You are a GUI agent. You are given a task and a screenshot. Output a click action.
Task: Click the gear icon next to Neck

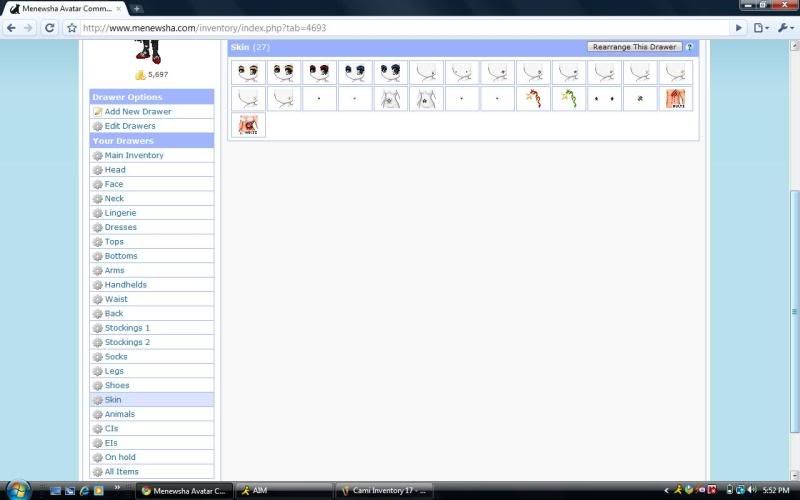[x=97, y=198]
